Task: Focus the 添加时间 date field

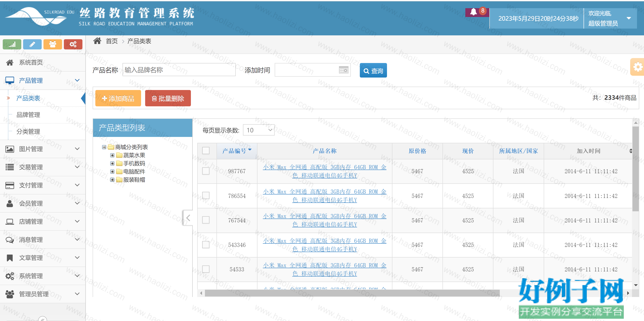Action: click(x=312, y=70)
